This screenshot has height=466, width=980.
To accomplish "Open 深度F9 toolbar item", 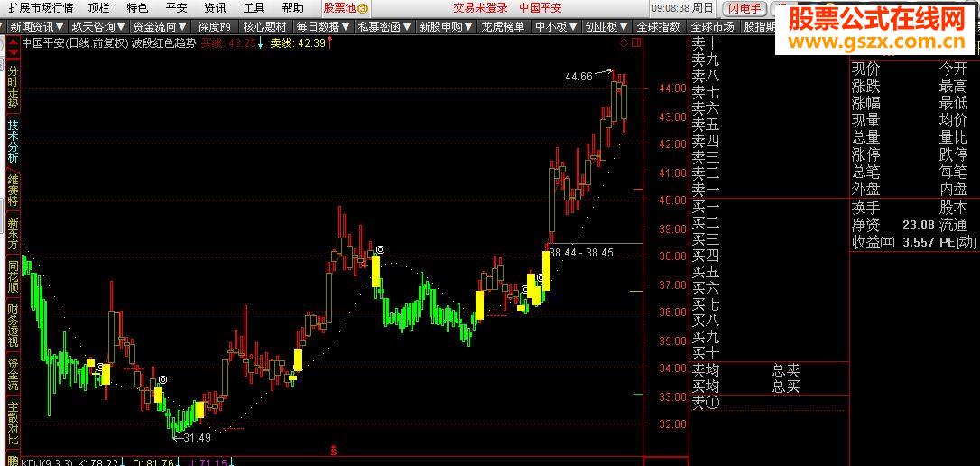I will 215,27.
